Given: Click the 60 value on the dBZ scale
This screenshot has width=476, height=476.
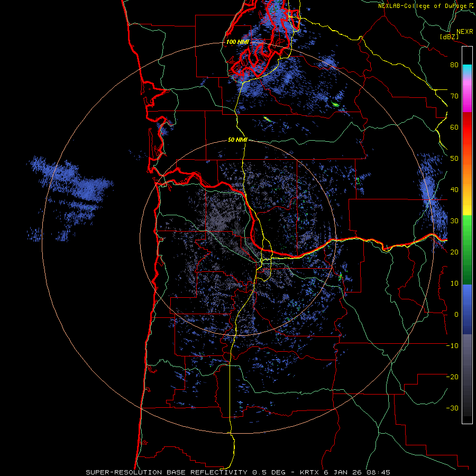Looking at the screenshot, I should point(454,127).
